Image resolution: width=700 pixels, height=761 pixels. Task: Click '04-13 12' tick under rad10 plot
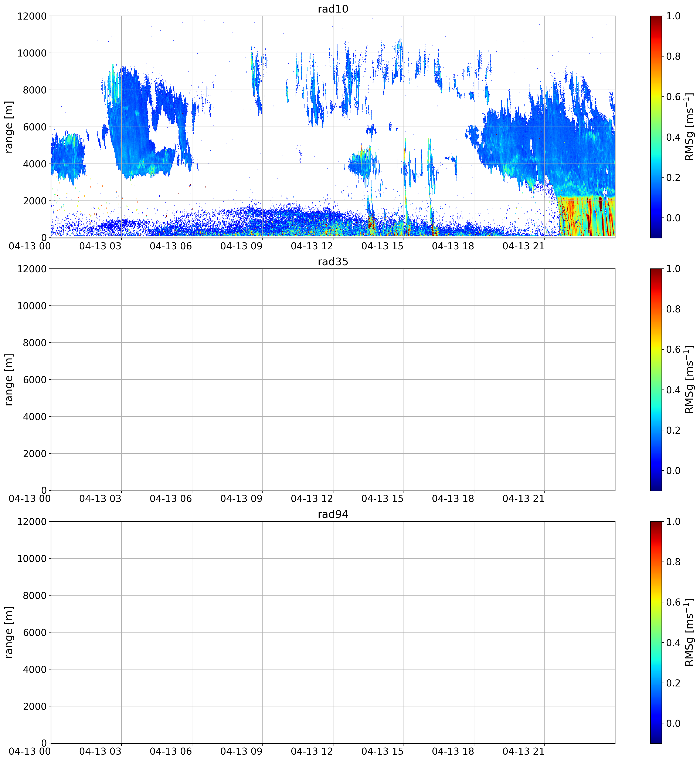pyautogui.click(x=312, y=246)
